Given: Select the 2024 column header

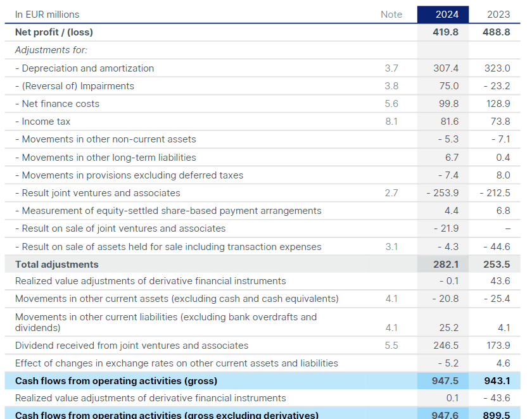Looking at the screenshot, I should pos(442,14).
